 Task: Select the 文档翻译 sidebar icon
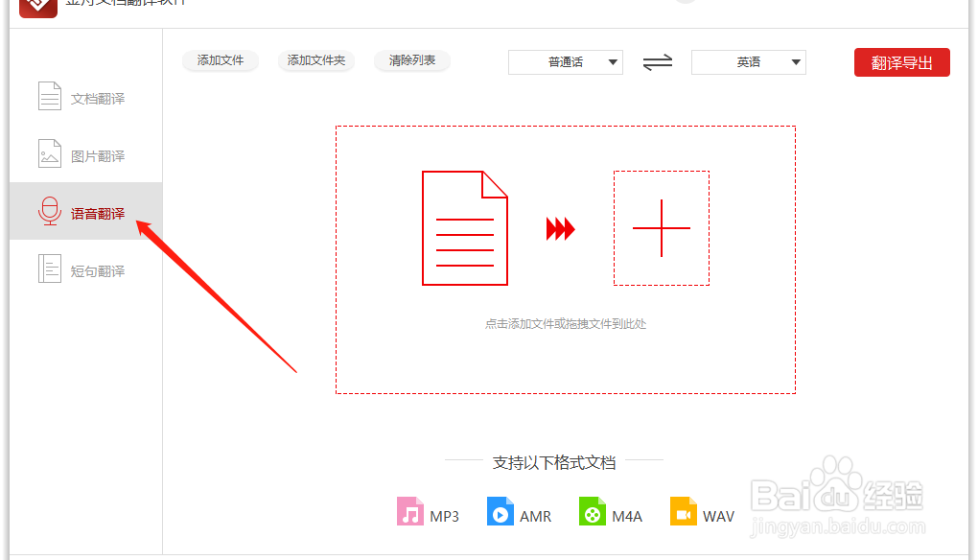[49, 96]
